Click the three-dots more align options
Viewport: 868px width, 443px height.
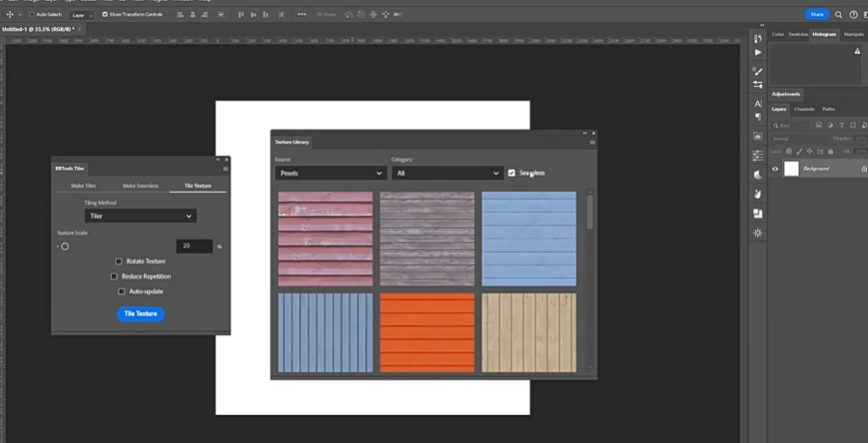pyautogui.click(x=301, y=14)
